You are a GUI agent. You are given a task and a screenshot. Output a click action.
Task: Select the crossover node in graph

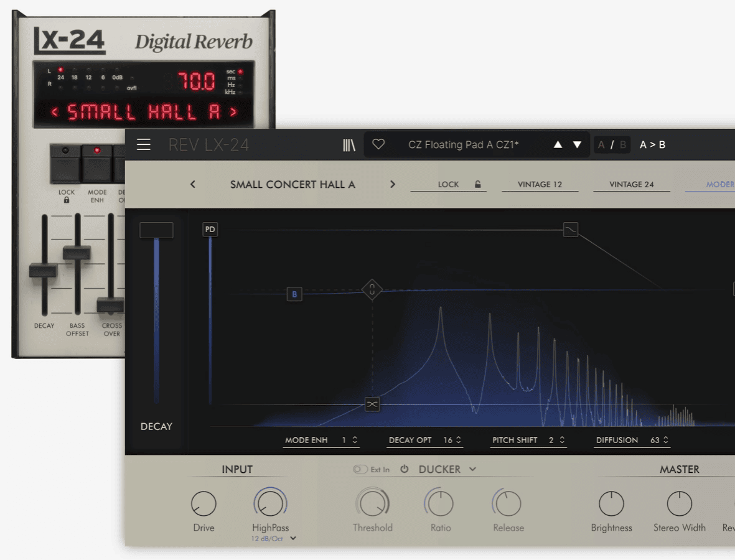click(372, 404)
